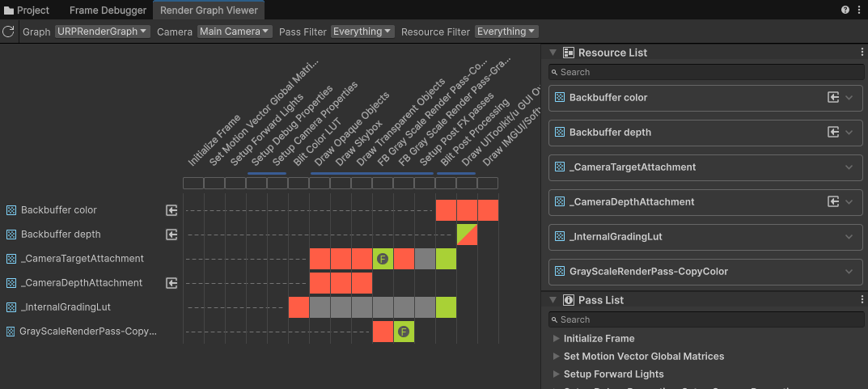This screenshot has height=389, width=868.
Task: Click the Backbuffer color label in graph
Action: pos(59,209)
